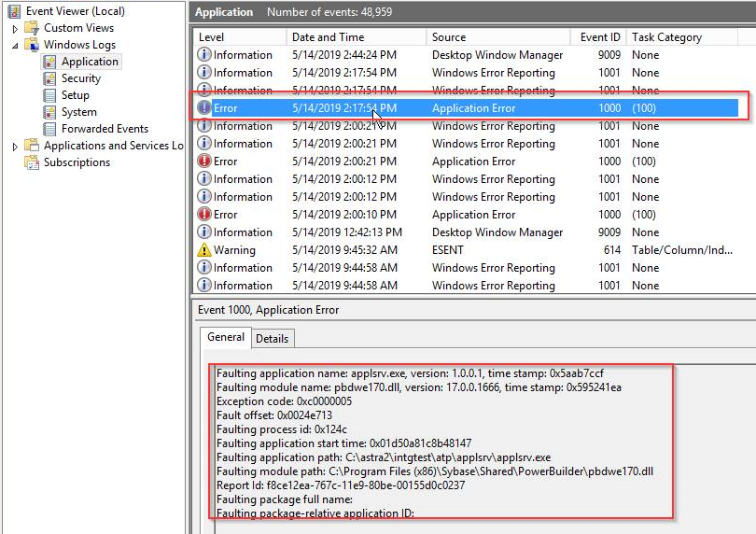Switch to the Details tab

(273, 338)
